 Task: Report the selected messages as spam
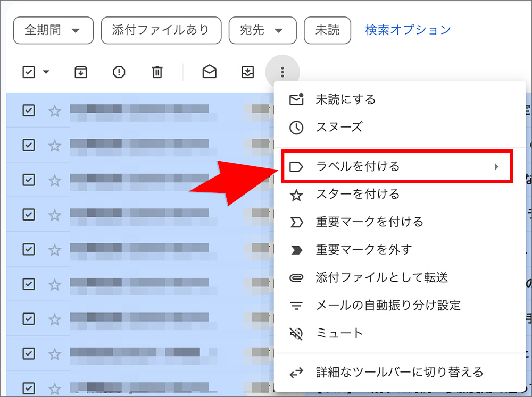click(118, 72)
